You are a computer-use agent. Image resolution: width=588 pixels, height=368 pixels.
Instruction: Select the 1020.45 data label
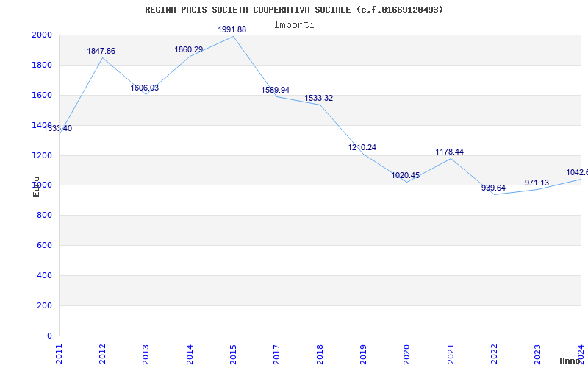406,175
